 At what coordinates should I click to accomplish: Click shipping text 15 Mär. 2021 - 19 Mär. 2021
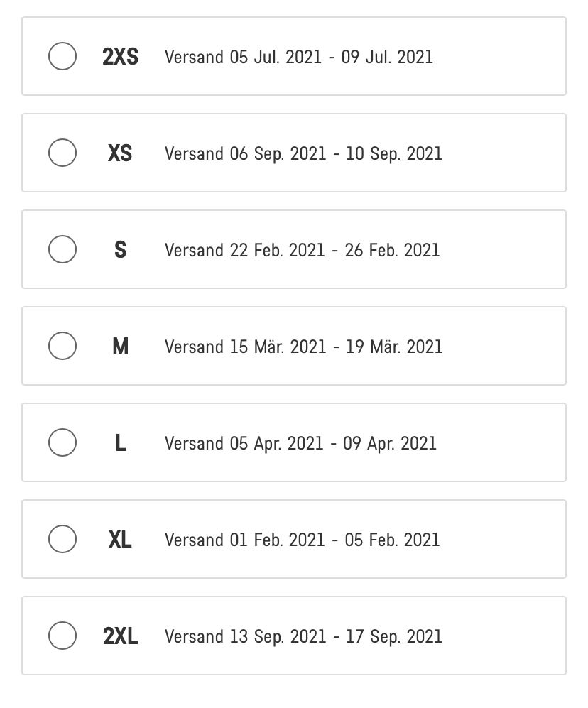tap(303, 347)
